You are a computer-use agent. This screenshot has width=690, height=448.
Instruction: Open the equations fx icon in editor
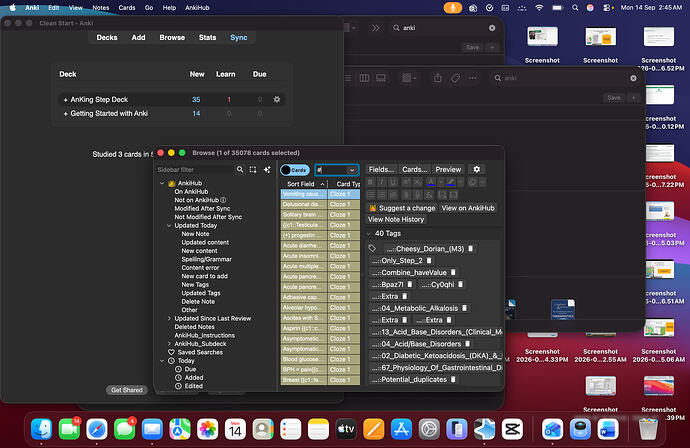(429, 195)
